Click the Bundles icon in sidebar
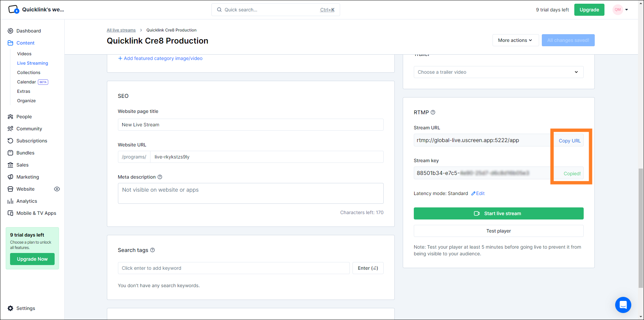 (x=10, y=153)
